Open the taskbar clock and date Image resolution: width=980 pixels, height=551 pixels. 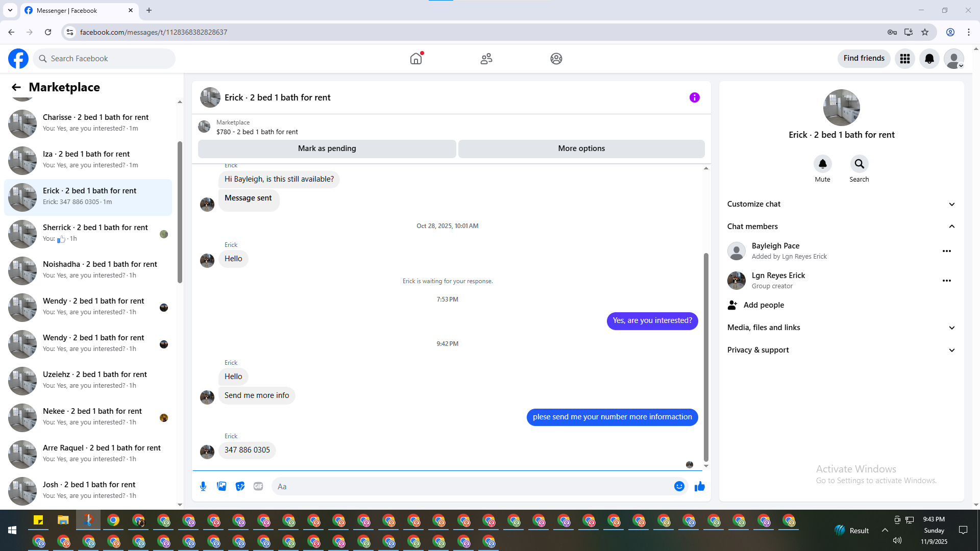934,531
